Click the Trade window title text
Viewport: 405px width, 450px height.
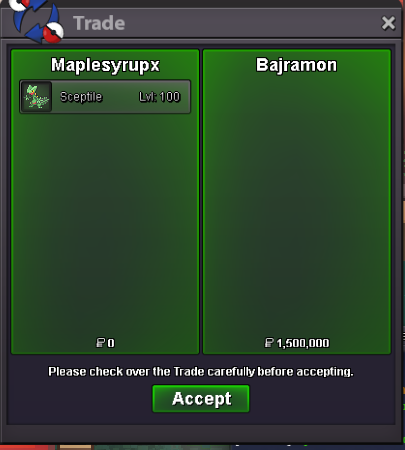[99, 23]
